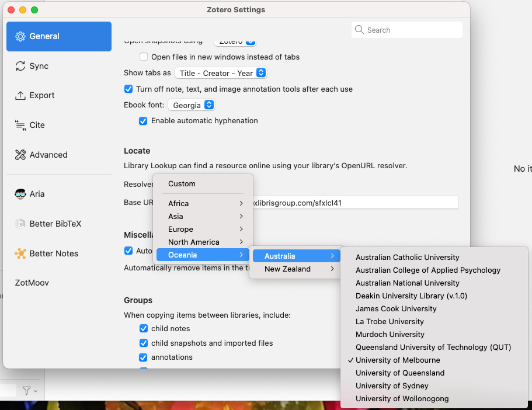Open the Sync settings pane

pyautogui.click(x=59, y=66)
